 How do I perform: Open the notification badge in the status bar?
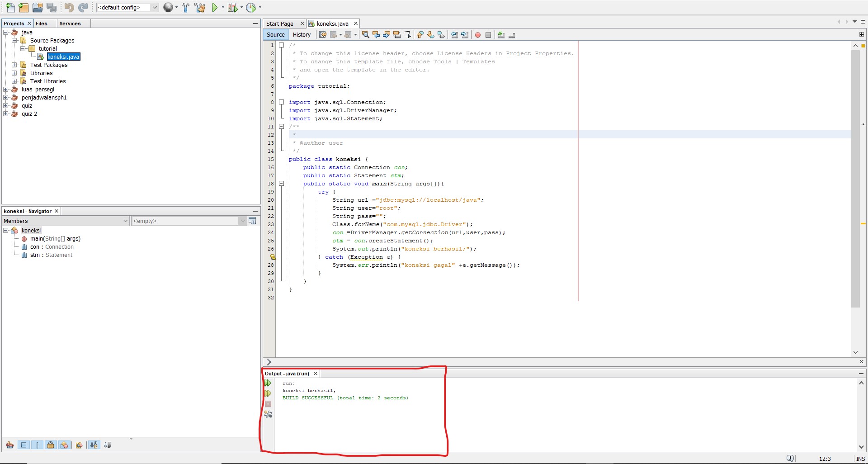coord(791,458)
